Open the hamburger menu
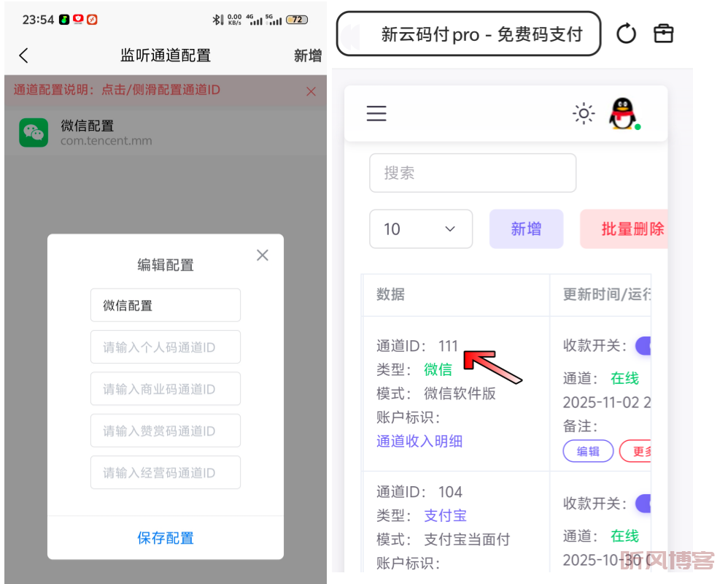The width and height of the screenshot is (728, 584). coord(376,113)
